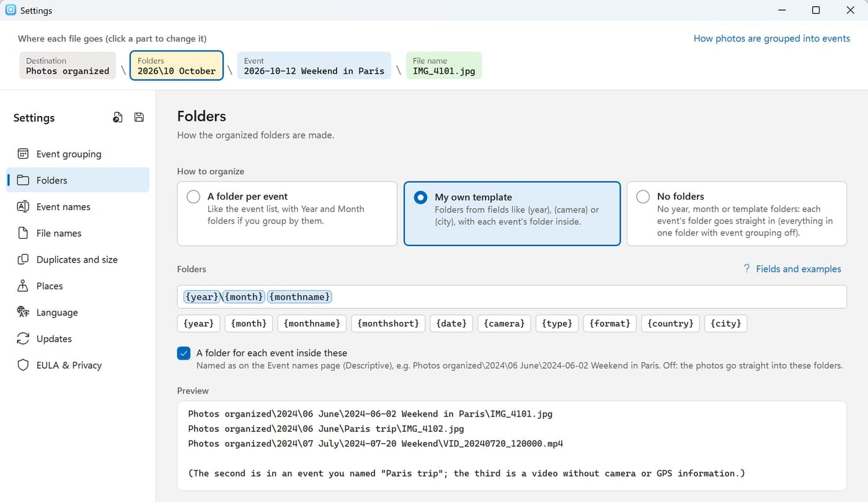Click the preview line ending in IMG_4101.jpg

point(370,414)
